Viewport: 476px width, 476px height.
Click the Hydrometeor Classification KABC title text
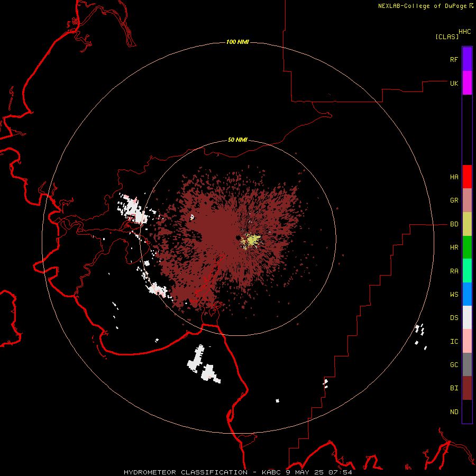(x=238, y=472)
